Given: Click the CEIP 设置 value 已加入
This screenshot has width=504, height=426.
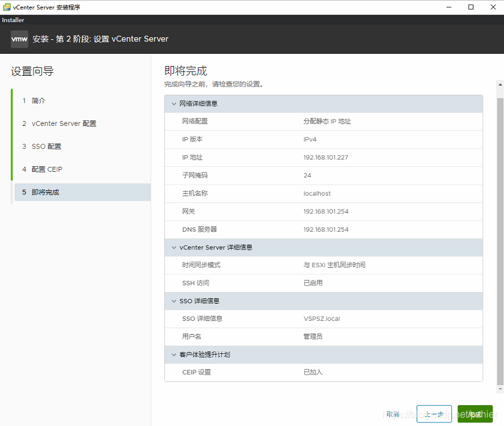Looking at the screenshot, I should pyautogui.click(x=313, y=372).
